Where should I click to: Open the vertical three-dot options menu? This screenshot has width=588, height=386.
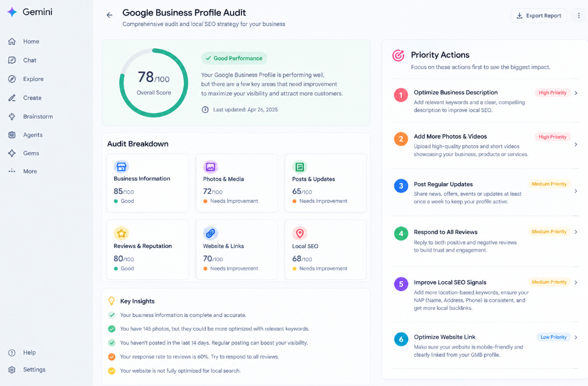click(x=579, y=16)
